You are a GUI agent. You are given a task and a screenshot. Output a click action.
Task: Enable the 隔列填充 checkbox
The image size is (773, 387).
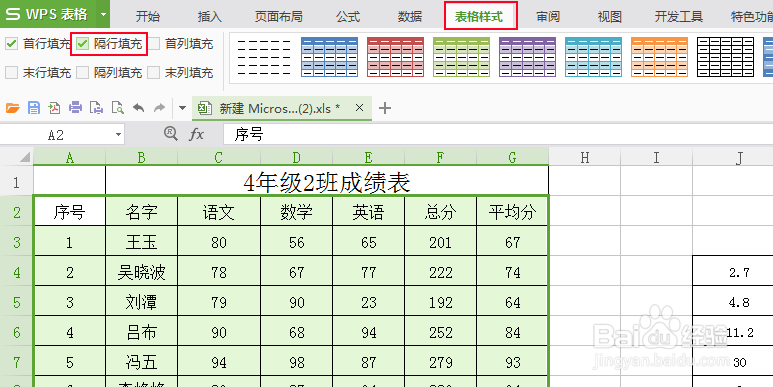tap(82, 72)
